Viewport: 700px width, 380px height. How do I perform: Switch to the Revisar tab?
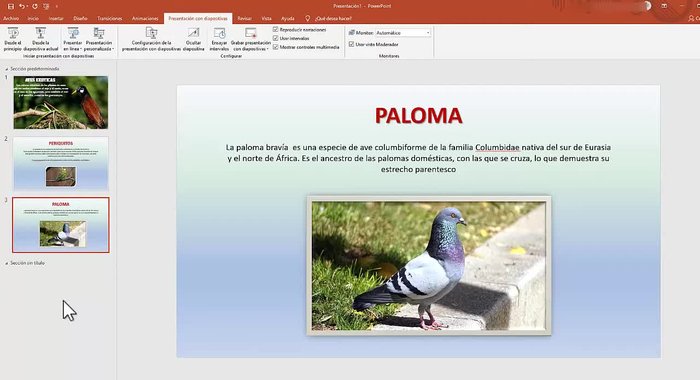(x=245, y=18)
